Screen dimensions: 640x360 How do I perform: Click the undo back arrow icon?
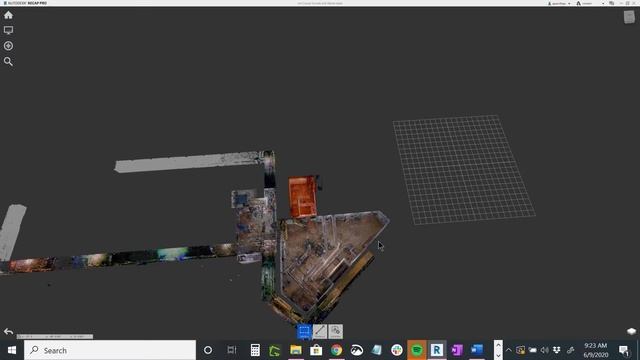pos(8,331)
